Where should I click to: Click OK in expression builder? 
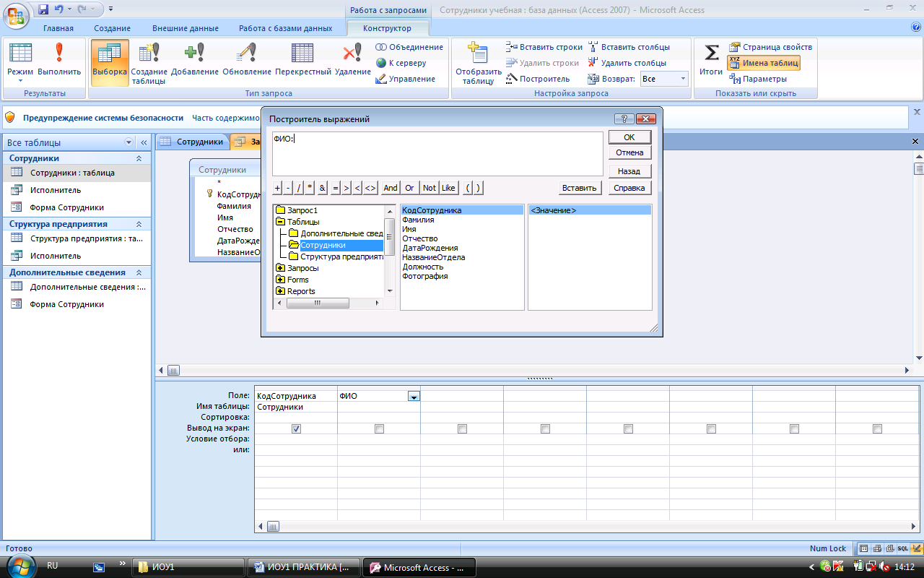pyautogui.click(x=629, y=137)
